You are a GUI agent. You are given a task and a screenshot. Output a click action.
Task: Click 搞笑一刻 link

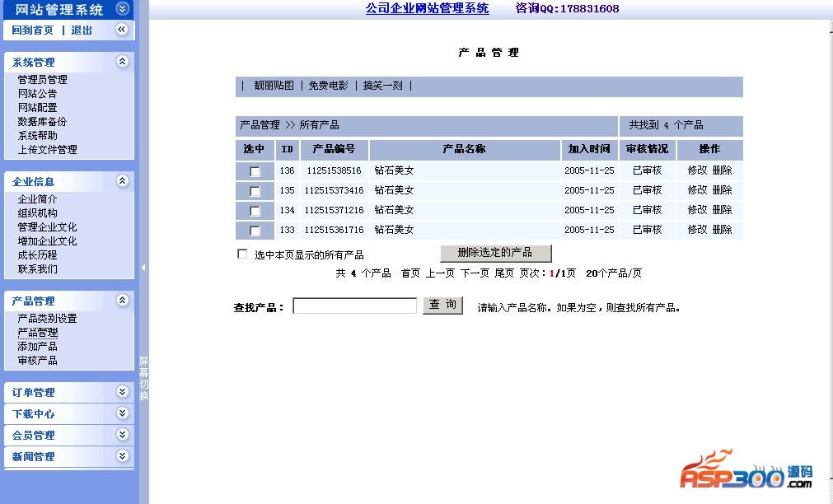point(383,86)
